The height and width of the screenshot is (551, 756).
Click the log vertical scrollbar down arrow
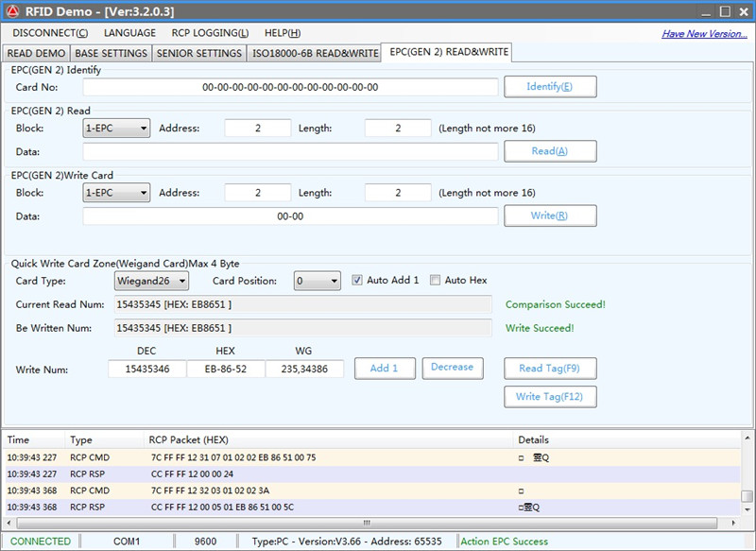coord(747,509)
